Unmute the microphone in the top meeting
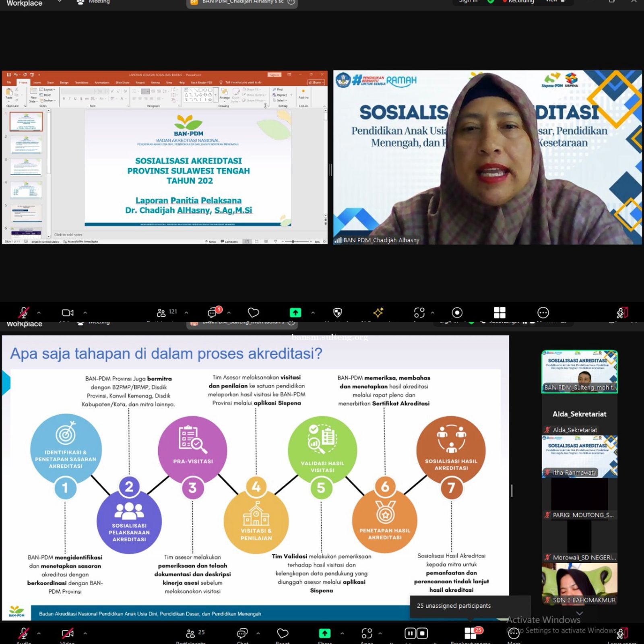 [x=23, y=312]
